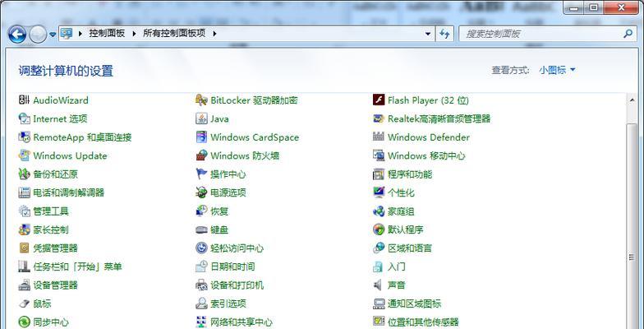644x329 pixels.
Task: Open the 设备和打印机 link
Action: [237, 285]
